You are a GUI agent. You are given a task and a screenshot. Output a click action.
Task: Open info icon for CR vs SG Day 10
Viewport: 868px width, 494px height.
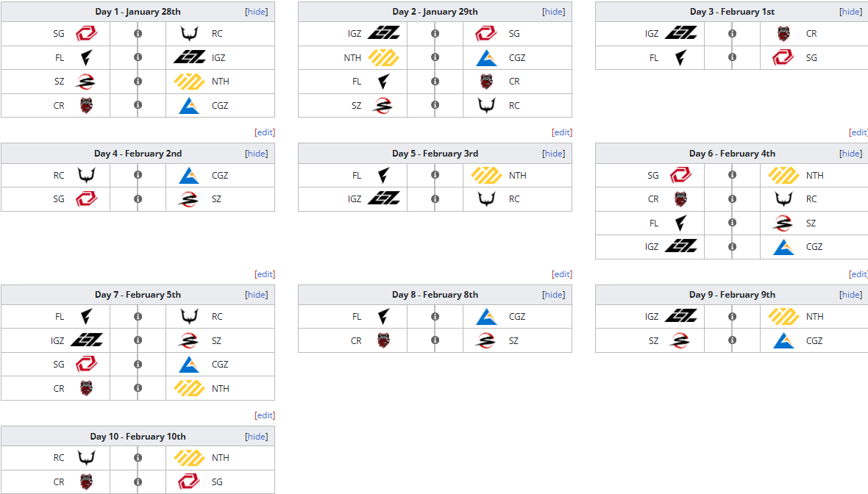click(x=138, y=482)
